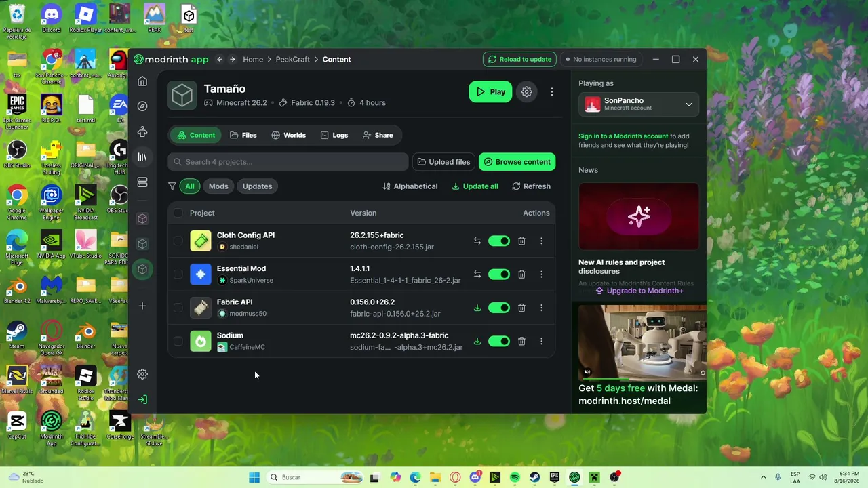
Task: Click the Tamaño instance cube icon
Action: (x=182, y=96)
